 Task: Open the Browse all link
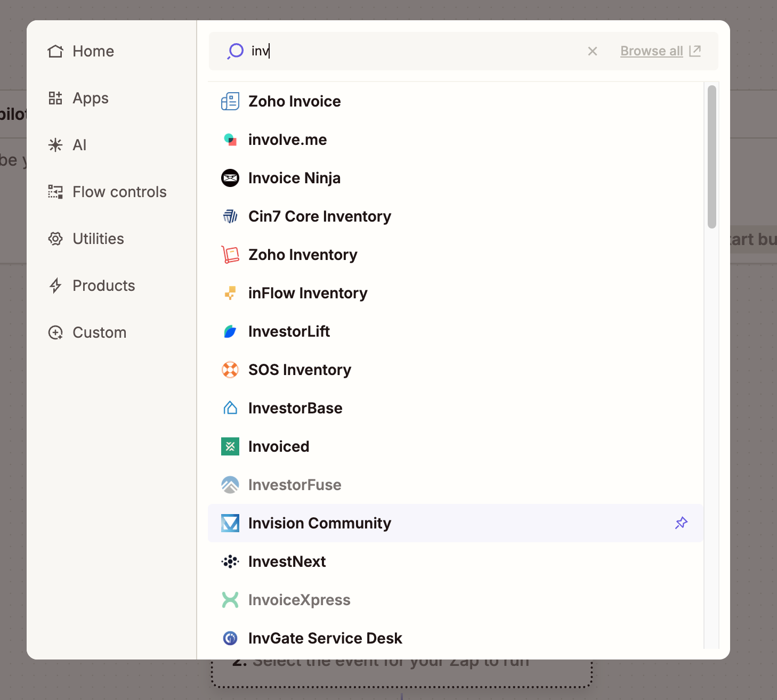point(652,51)
